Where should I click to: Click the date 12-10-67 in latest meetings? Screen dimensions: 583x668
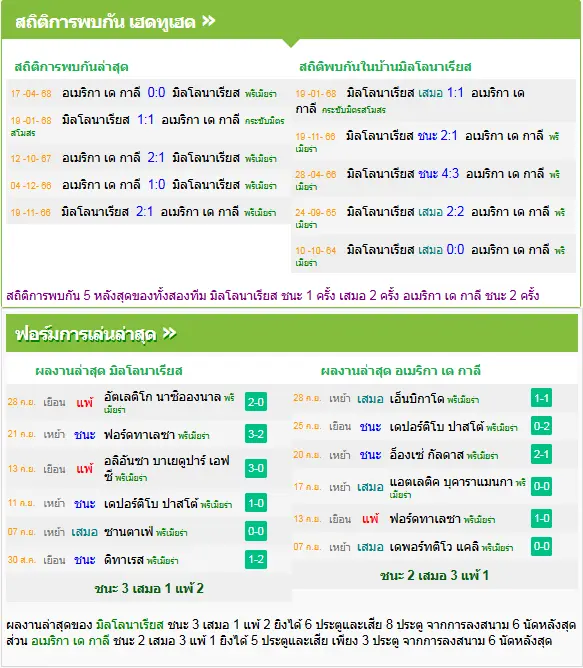pyautogui.click(x=31, y=158)
